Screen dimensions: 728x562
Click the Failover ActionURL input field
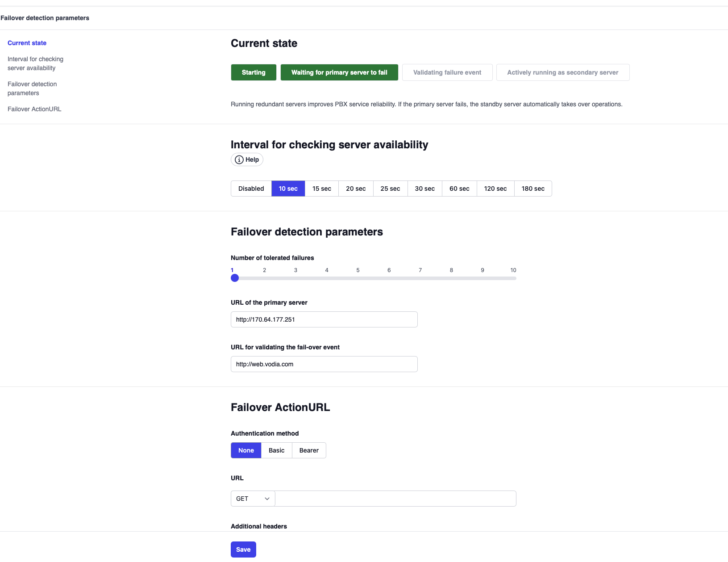click(395, 499)
